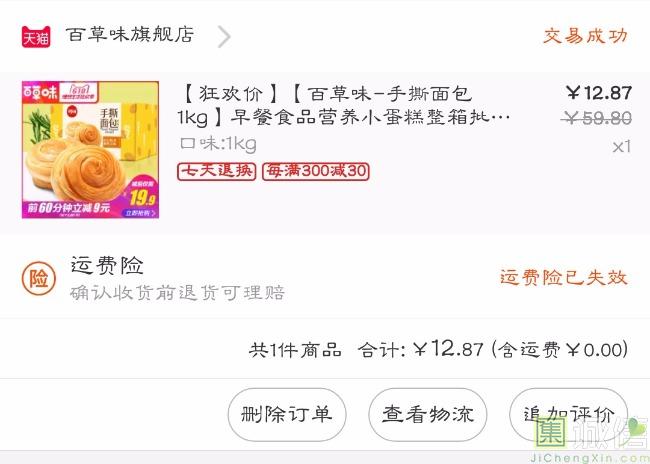Open the product title 狂欢价 手撕面包
The width and height of the screenshot is (650, 464).
(344, 106)
